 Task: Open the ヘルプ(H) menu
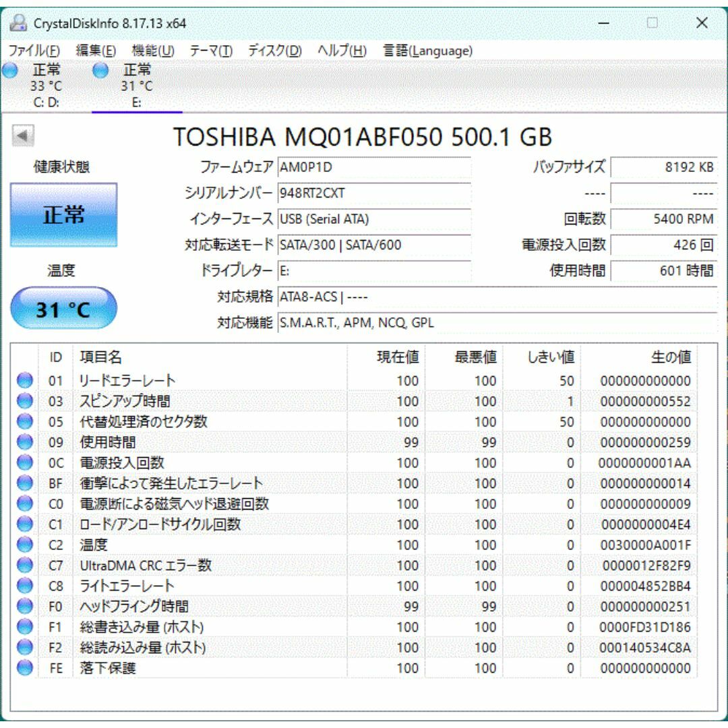pos(342,50)
